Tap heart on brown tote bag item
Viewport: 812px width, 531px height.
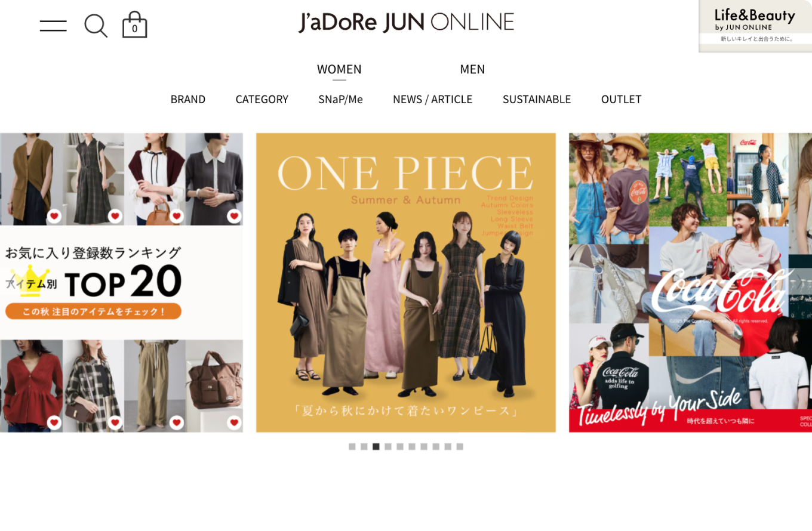click(x=234, y=422)
